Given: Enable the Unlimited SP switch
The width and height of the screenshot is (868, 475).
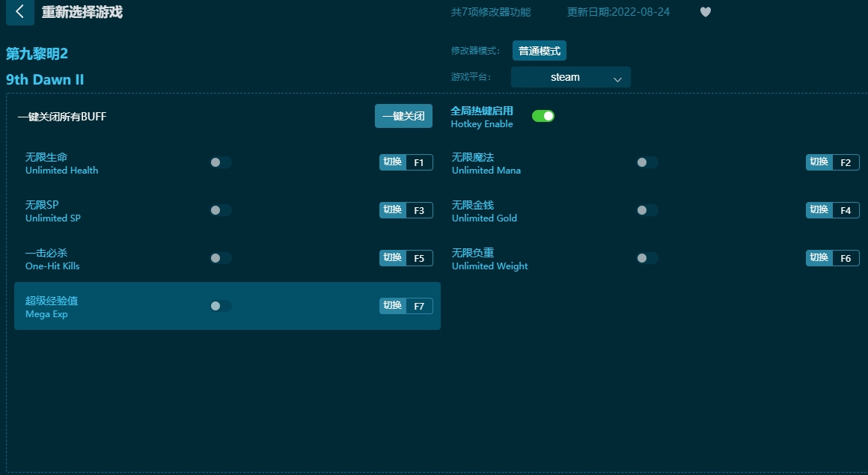Looking at the screenshot, I should tap(220, 209).
